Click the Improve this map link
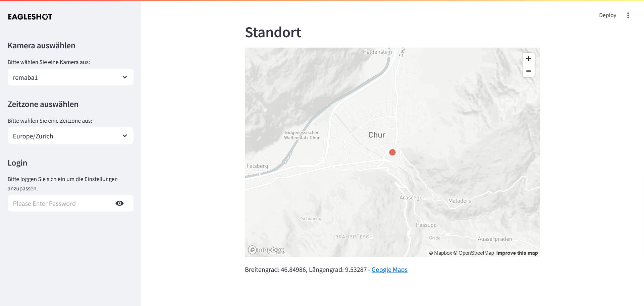Viewport: 644px width, 306px height. coord(517,253)
